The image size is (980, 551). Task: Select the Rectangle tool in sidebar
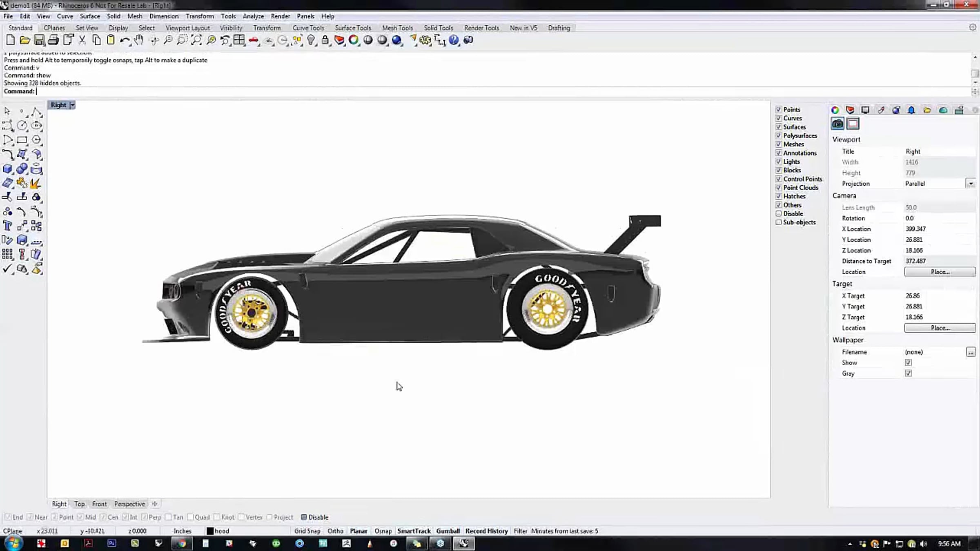[x=22, y=140]
